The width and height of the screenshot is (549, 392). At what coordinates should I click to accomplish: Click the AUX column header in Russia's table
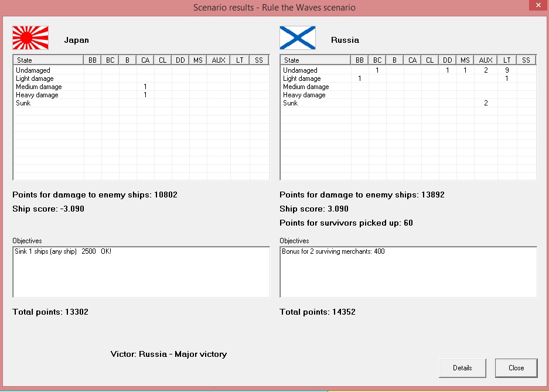coord(486,60)
